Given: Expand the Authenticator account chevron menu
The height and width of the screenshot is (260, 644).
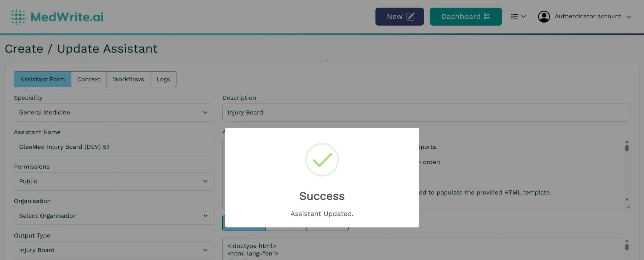Looking at the screenshot, I should click(x=629, y=17).
